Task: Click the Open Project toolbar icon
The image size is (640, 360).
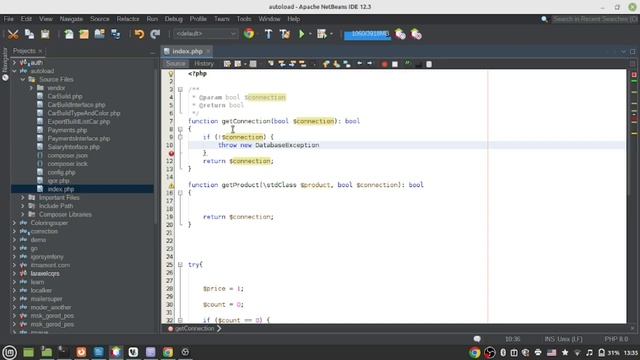Action: 100,34
